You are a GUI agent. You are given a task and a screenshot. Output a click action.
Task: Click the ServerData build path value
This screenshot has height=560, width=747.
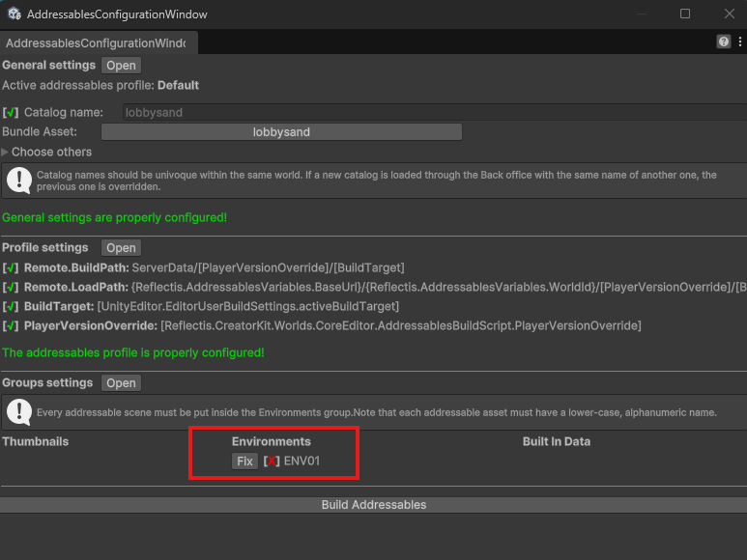[268, 267]
